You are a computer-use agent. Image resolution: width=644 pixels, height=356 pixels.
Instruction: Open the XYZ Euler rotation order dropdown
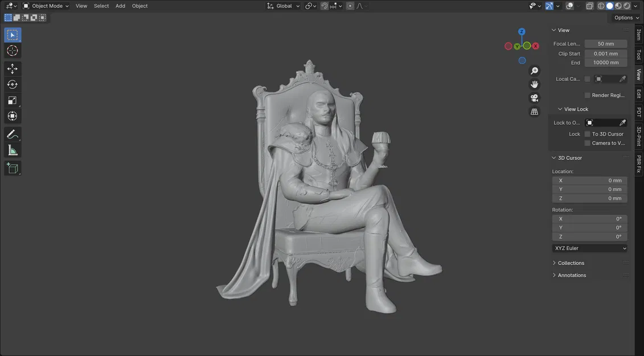tap(589, 248)
